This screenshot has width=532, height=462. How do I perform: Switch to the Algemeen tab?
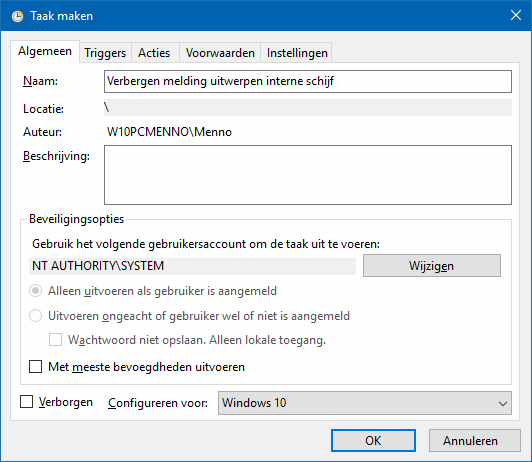[x=45, y=51]
